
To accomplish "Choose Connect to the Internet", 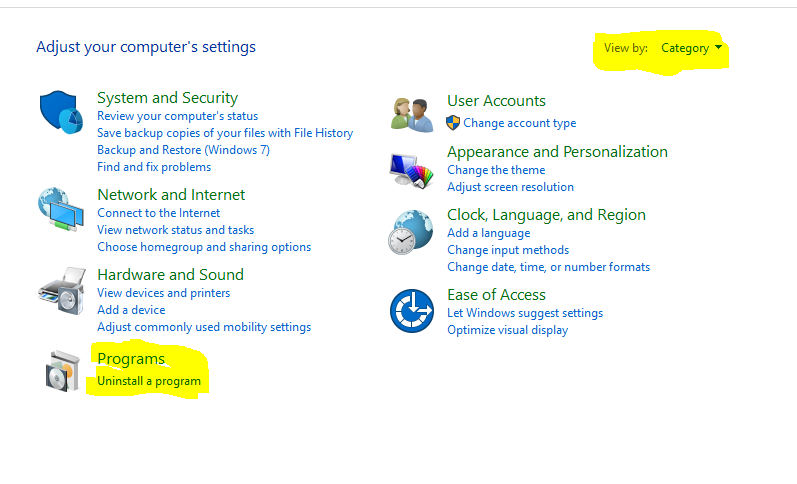I will coord(159,213).
